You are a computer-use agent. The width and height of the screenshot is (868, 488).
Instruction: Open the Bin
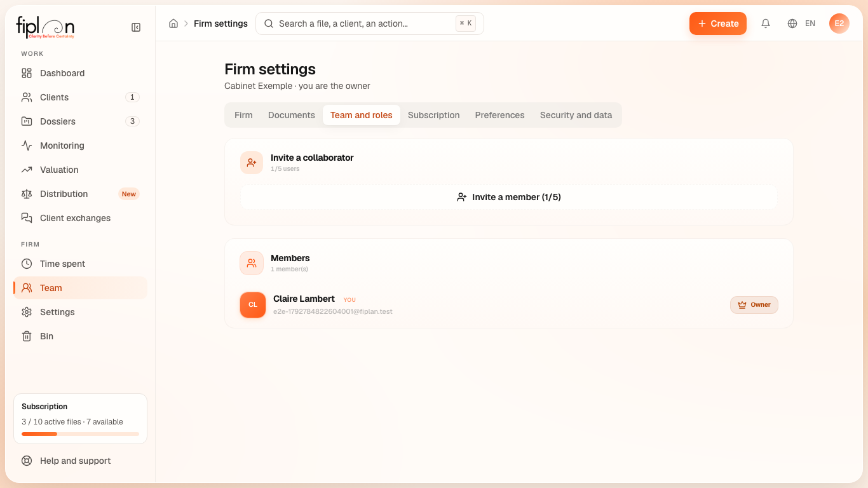[80, 336]
